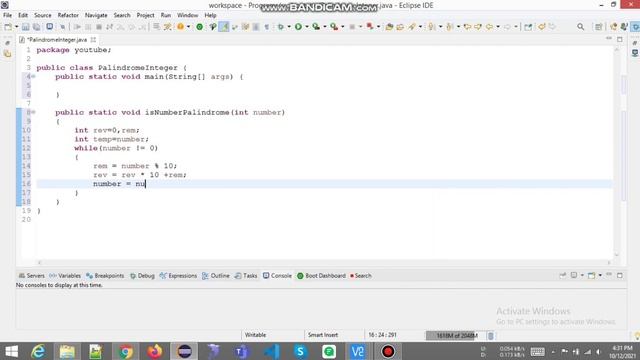640x360 pixels.
Task: Open the Navigate menu
Action: click(96, 15)
